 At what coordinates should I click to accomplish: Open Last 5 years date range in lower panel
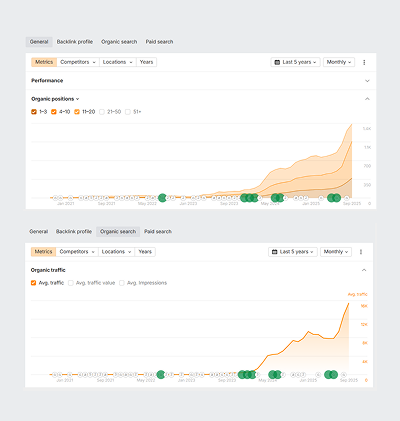click(293, 252)
